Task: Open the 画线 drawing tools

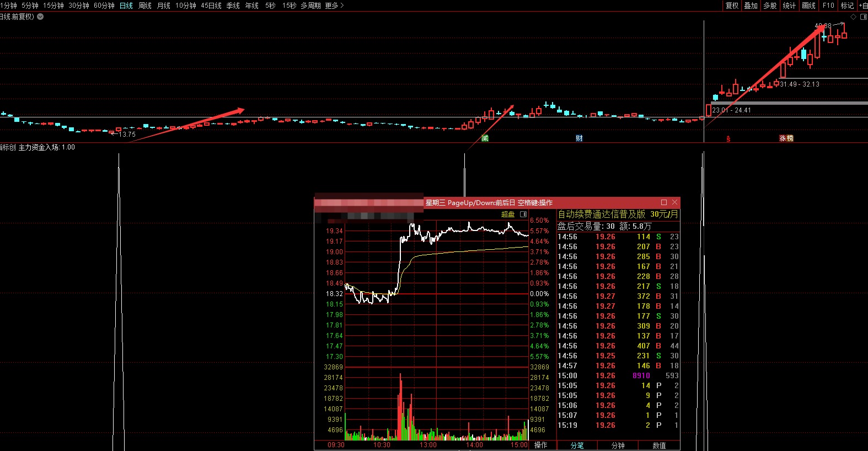Action: coord(808,6)
